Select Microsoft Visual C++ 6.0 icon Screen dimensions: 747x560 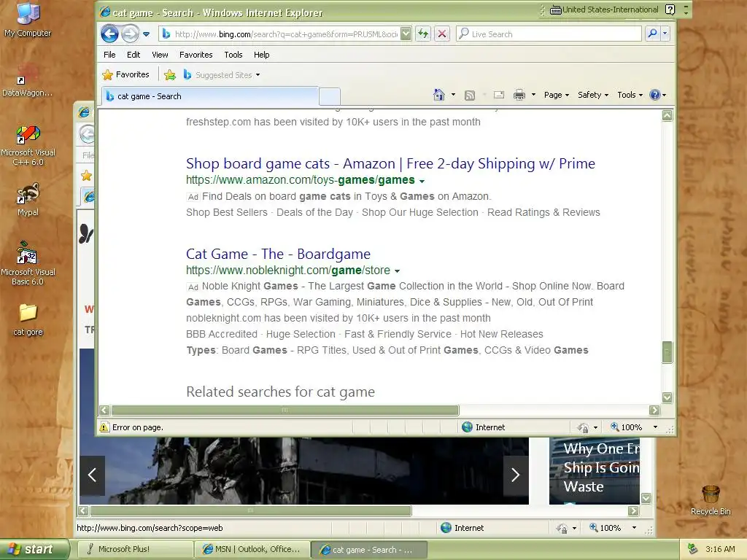coord(28,146)
